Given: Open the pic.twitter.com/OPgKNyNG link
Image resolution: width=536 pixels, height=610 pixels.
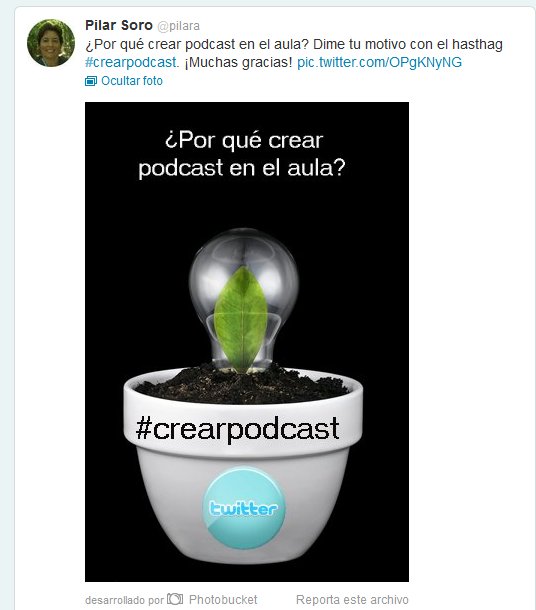Looking at the screenshot, I should tap(379, 62).
